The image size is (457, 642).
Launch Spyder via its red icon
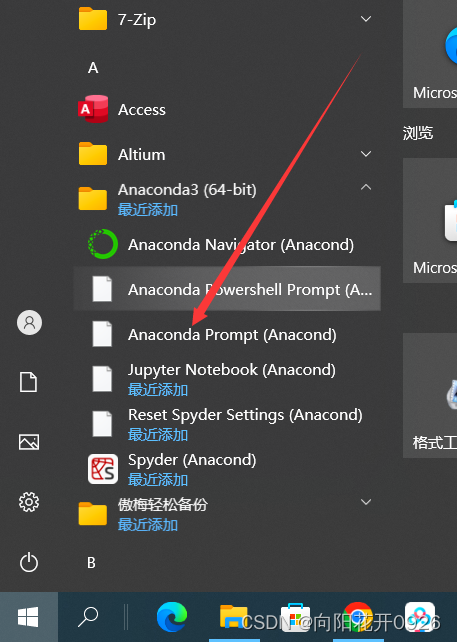pyautogui.click(x=103, y=469)
